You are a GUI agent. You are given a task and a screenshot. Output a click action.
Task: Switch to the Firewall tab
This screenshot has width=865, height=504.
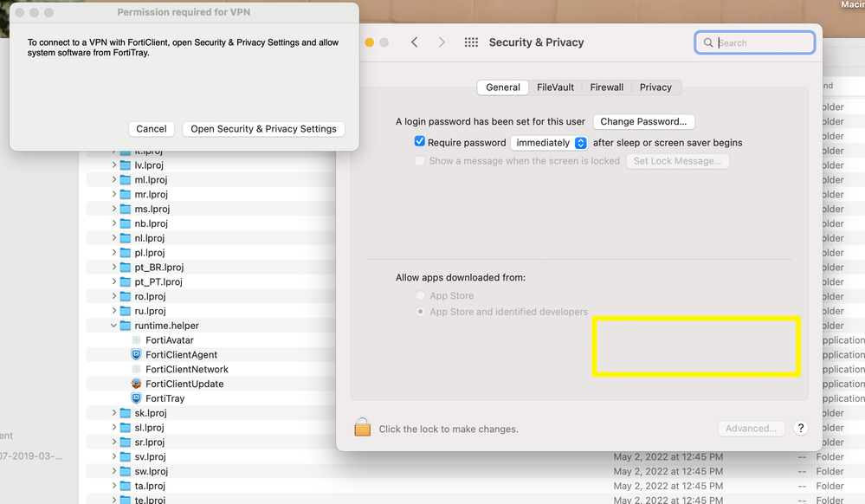(606, 87)
